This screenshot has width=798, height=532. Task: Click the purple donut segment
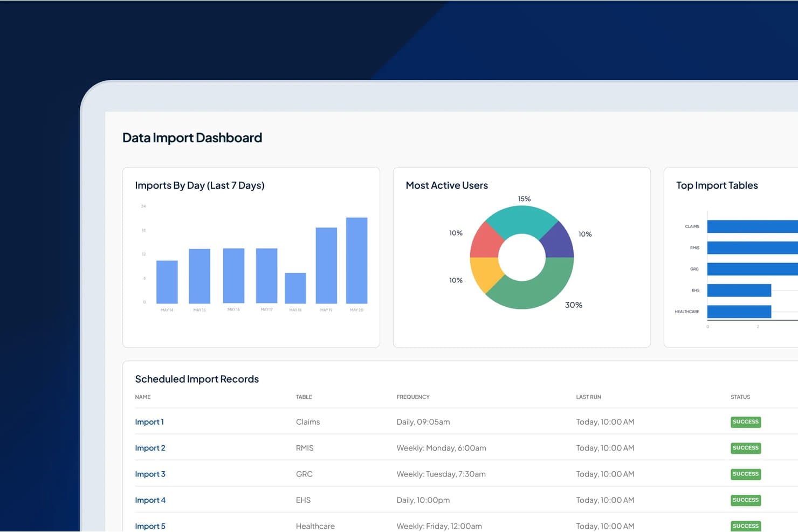[558, 241]
